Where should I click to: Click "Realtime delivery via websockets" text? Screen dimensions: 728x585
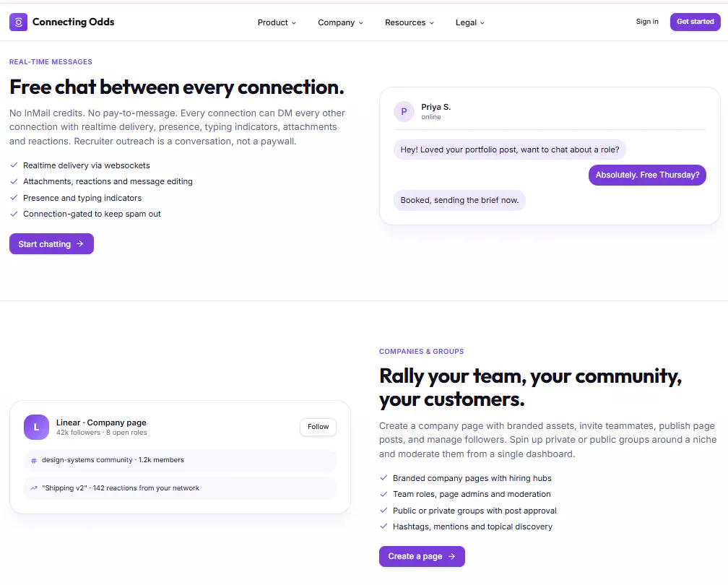tap(87, 165)
